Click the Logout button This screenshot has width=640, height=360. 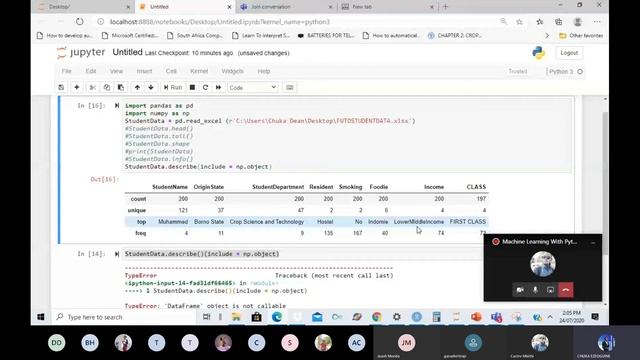569,53
